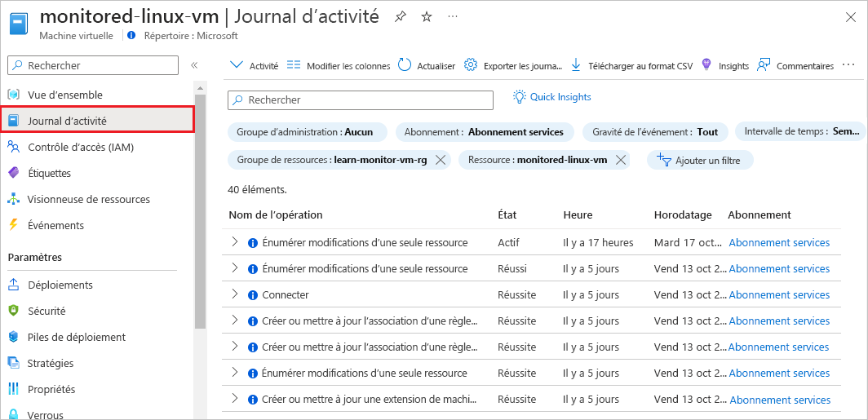Click the 'Il y a 17 heures' cell
The width and height of the screenshot is (868, 420).
(598, 242)
